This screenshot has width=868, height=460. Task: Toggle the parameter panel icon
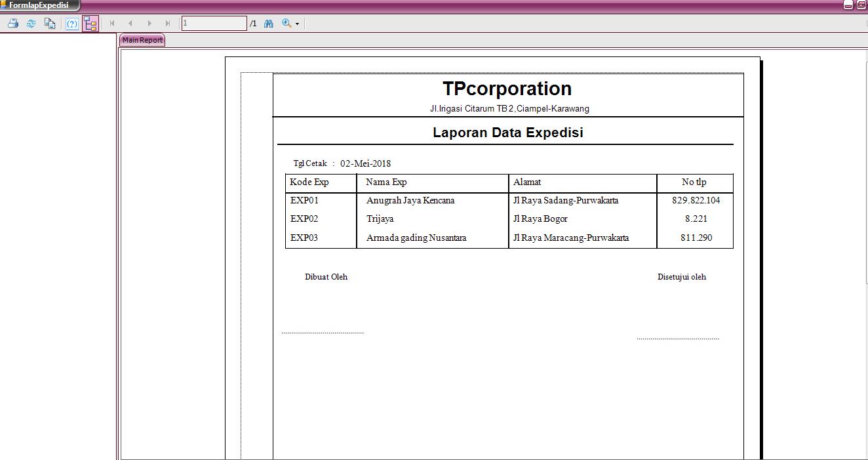[x=72, y=24]
